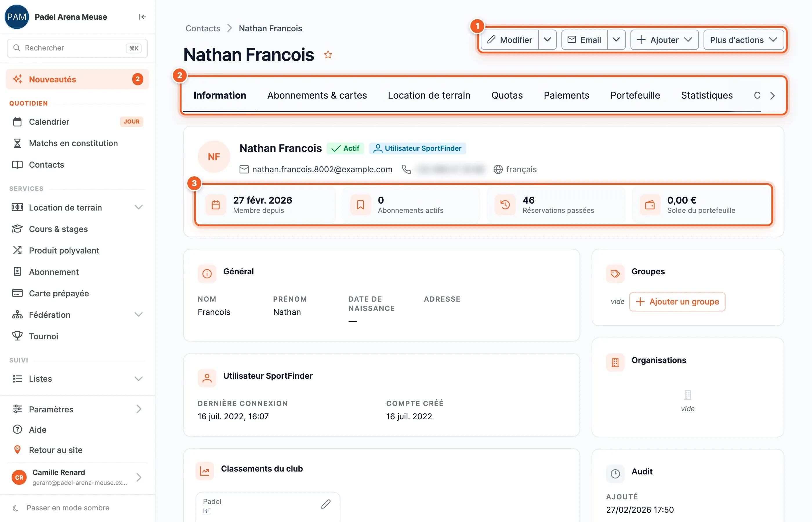The image size is (812, 522).
Task: Expand the Fédération sidebar section
Action: tap(138, 315)
